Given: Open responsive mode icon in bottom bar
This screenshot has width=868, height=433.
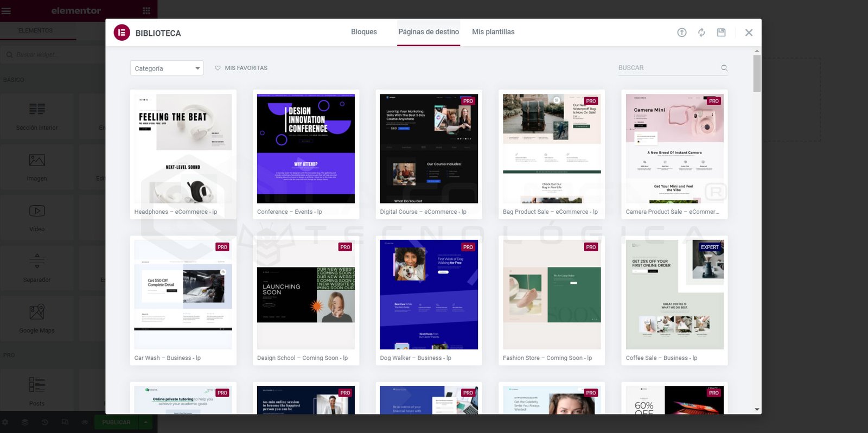Looking at the screenshot, I should coord(65,422).
